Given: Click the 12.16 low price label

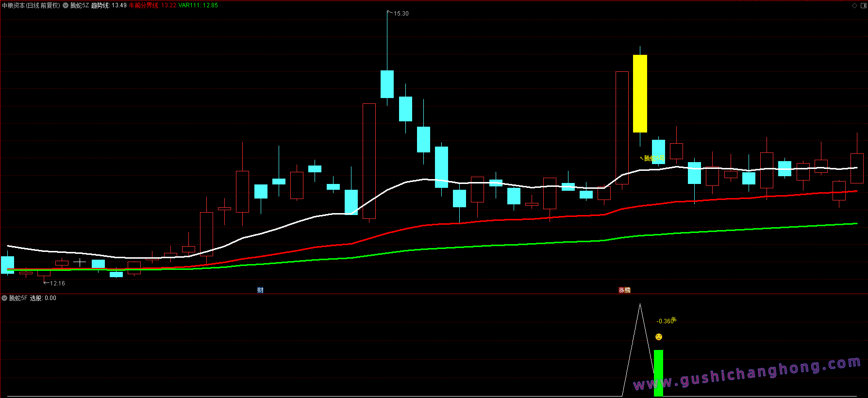Looking at the screenshot, I should tap(57, 283).
